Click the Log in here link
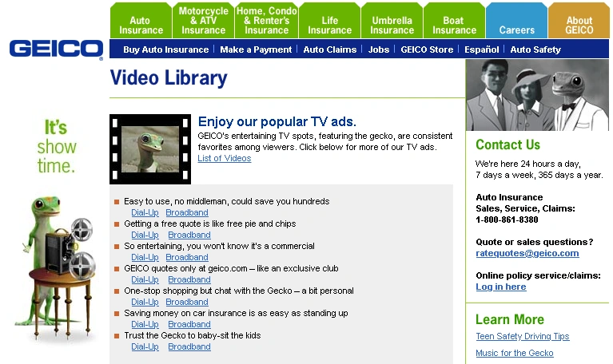The height and width of the screenshot is (364, 613). click(x=501, y=287)
